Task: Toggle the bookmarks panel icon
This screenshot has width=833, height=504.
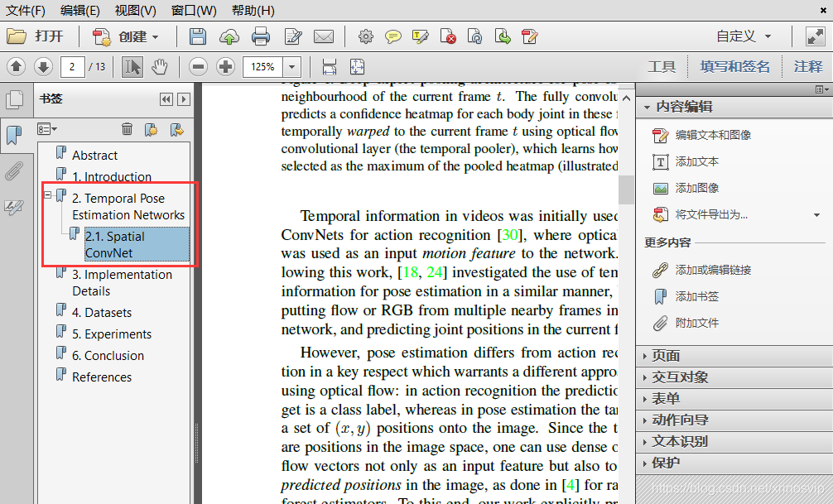Action: point(14,135)
